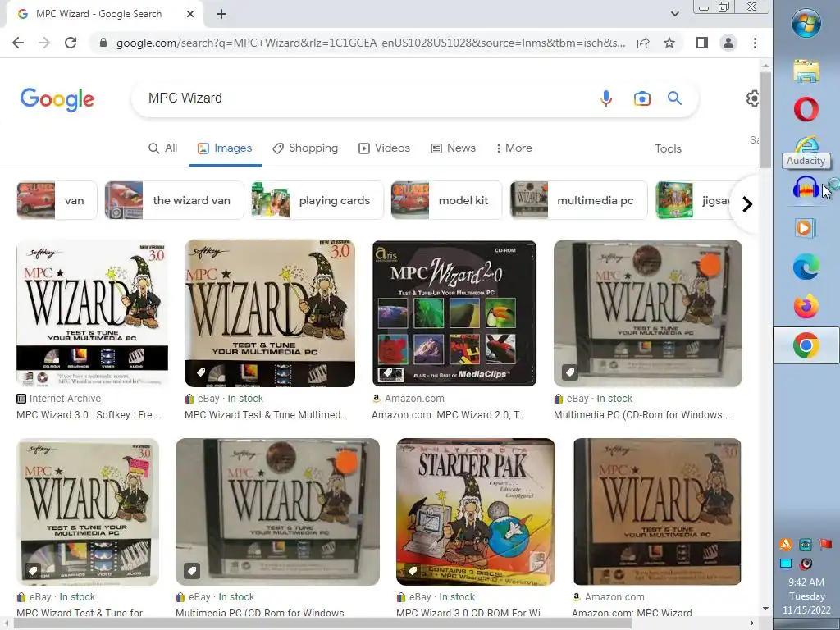Launch Internet Explorer from the taskbar

click(x=806, y=144)
